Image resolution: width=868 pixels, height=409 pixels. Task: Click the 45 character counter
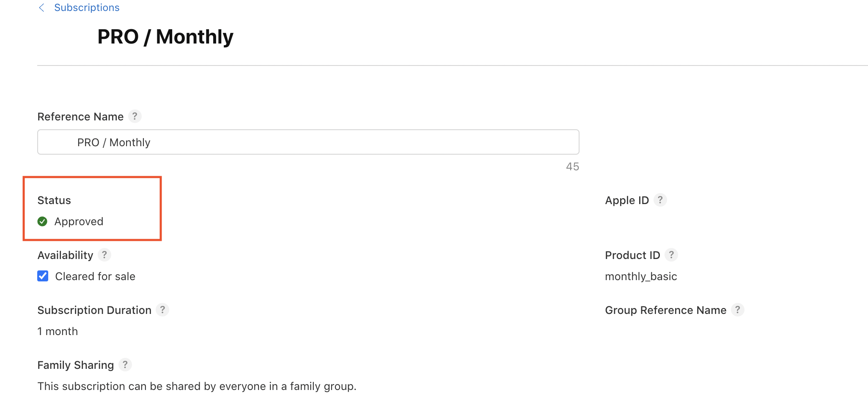(x=572, y=166)
